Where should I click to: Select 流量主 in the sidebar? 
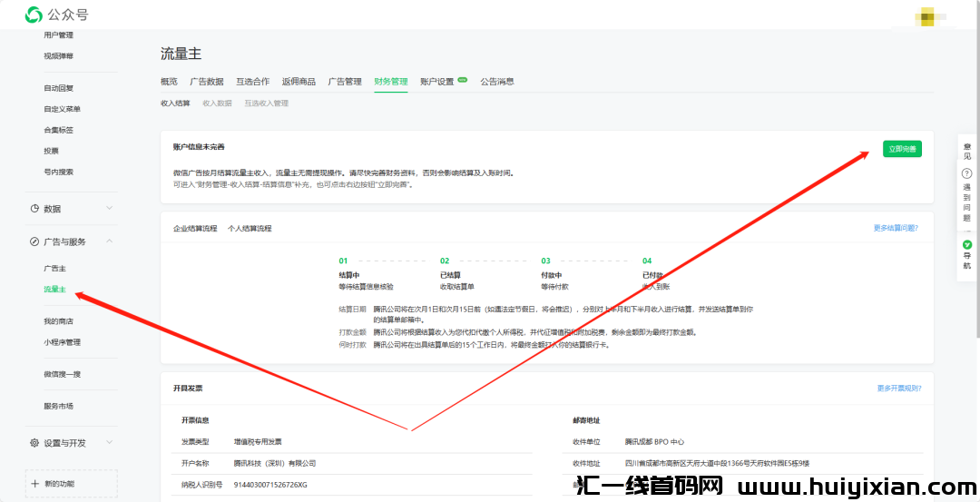[x=54, y=290]
